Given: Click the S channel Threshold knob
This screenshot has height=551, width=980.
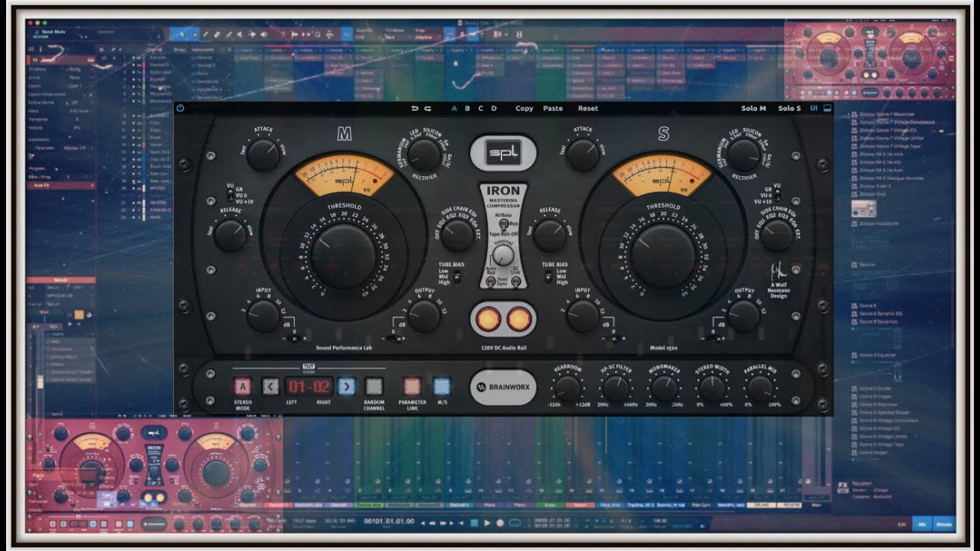Looking at the screenshot, I should click(663, 256).
